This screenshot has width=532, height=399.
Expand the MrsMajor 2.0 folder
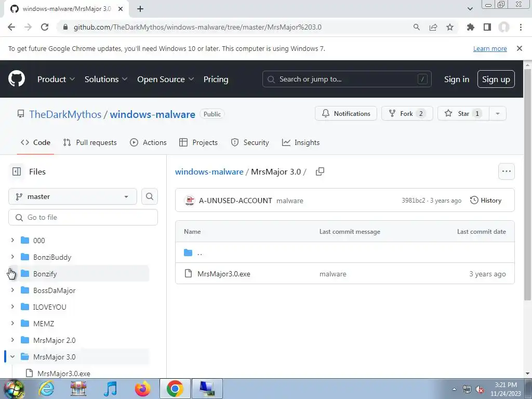click(12, 340)
